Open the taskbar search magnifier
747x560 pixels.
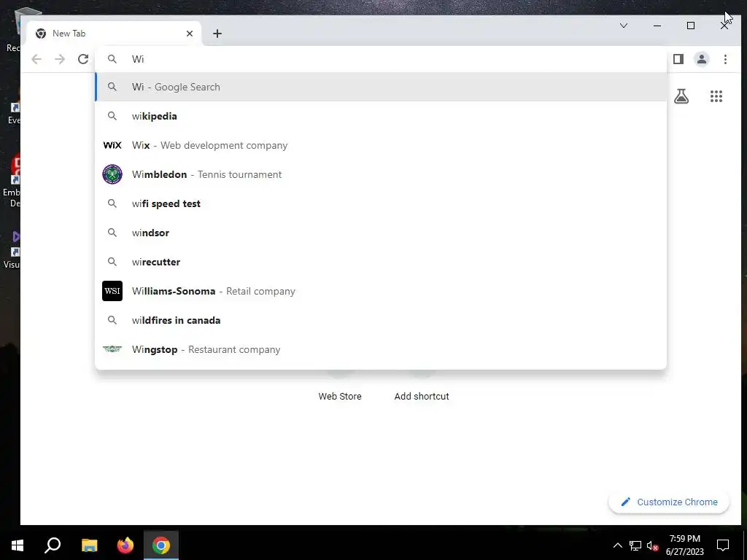[x=53, y=545]
